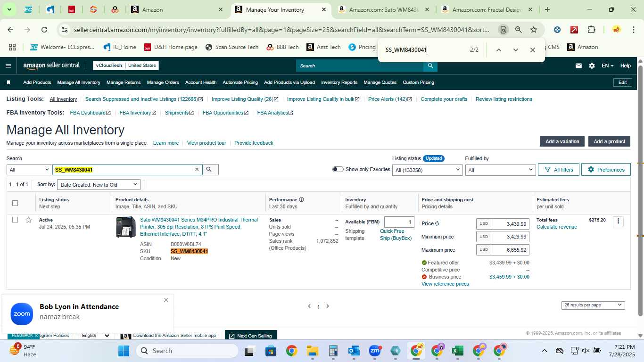
Task: Open the Sort by Date Created dropdown
Action: pyautogui.click(x=99, y=185)
